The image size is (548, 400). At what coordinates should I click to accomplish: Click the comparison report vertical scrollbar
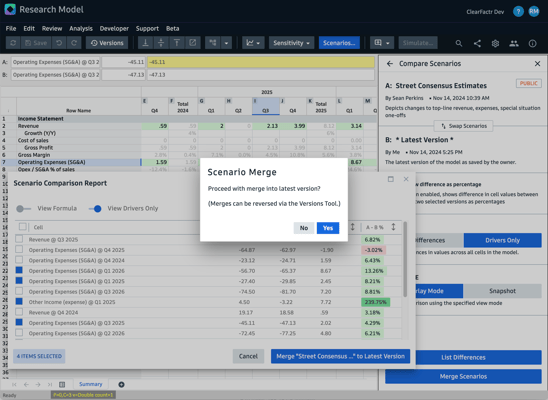click(x=405, y=259)
